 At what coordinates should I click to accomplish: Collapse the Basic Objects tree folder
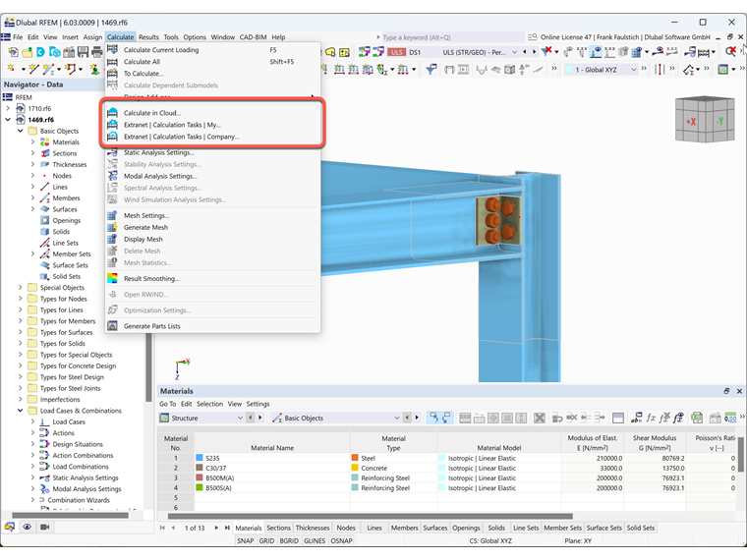click(20, 131)
